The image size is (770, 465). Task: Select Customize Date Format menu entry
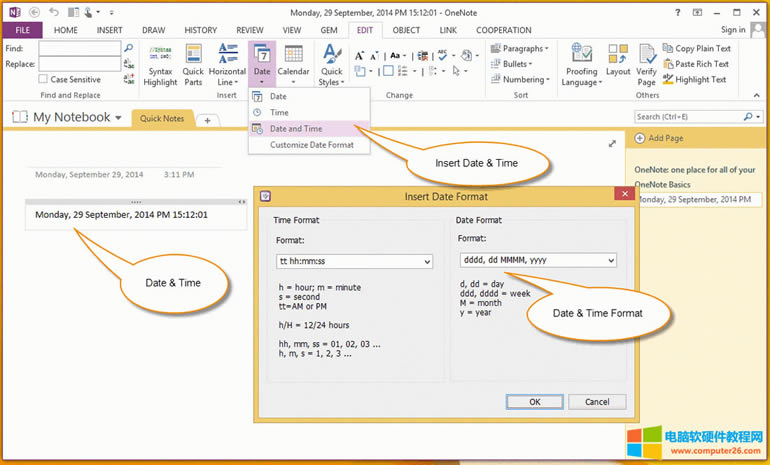(311, 145)
